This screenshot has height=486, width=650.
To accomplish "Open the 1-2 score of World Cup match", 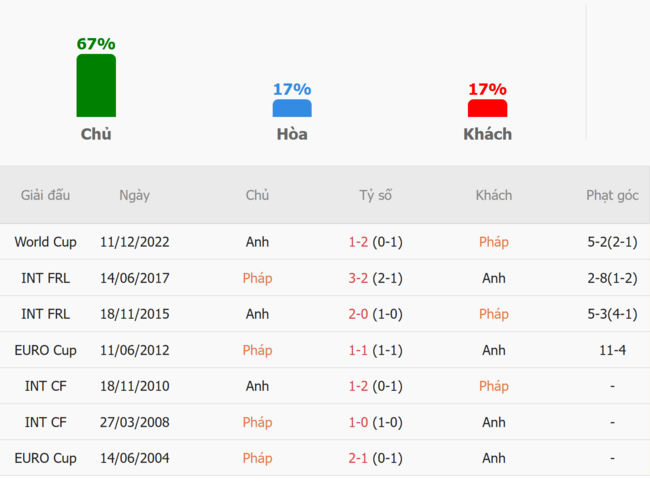I will pos(358,242).
